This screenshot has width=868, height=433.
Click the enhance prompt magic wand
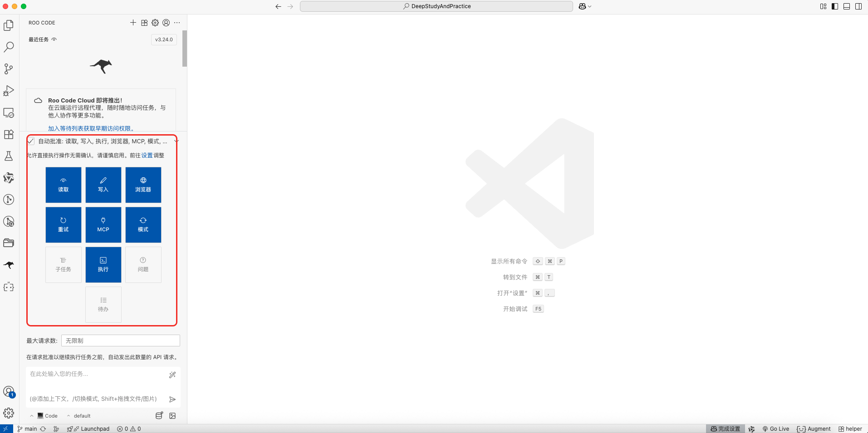[x=172, y=375]
